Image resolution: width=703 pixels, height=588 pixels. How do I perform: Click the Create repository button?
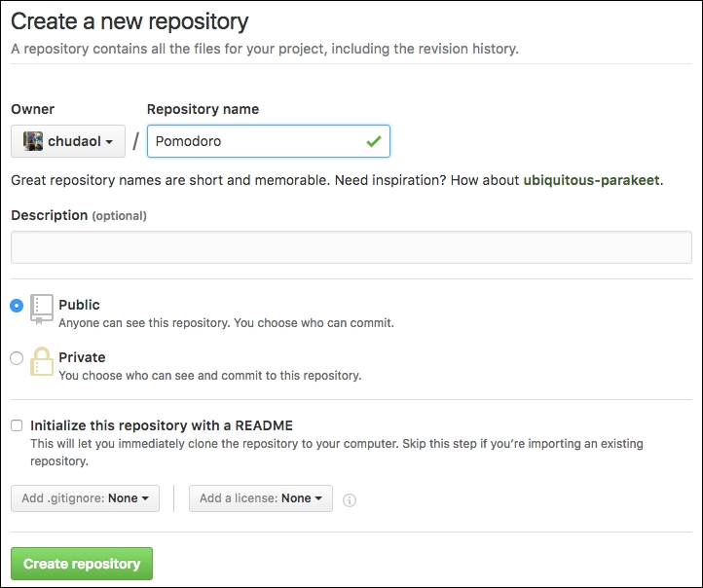pyautogui.click(x=82, y=564)
